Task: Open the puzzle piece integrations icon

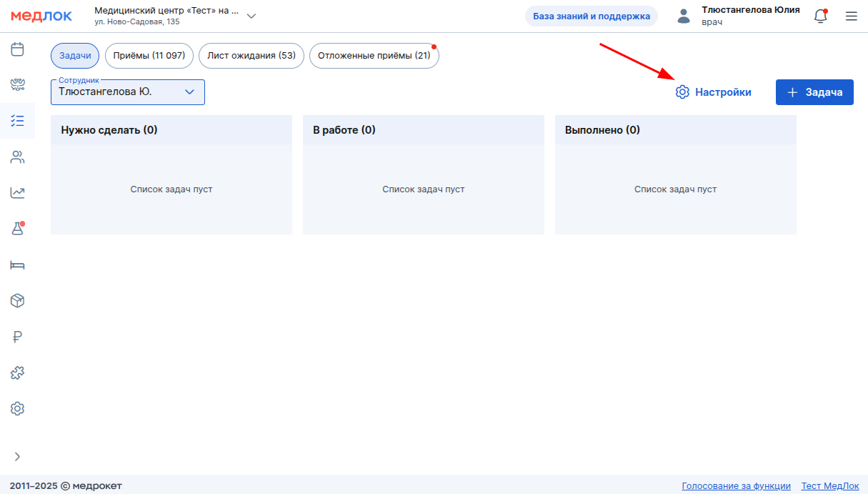Action: (x=17, y=373)
